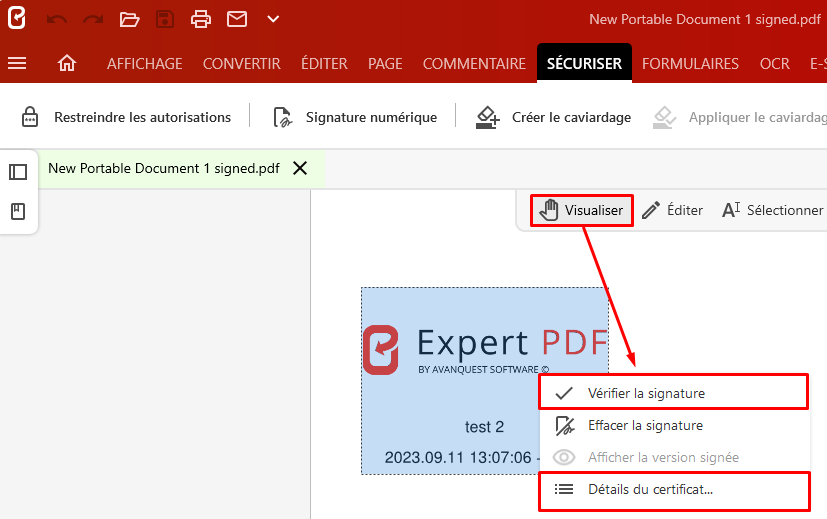Open the PAGE ribbon tab
Viewport: 827px width, 519px height.
385,64
